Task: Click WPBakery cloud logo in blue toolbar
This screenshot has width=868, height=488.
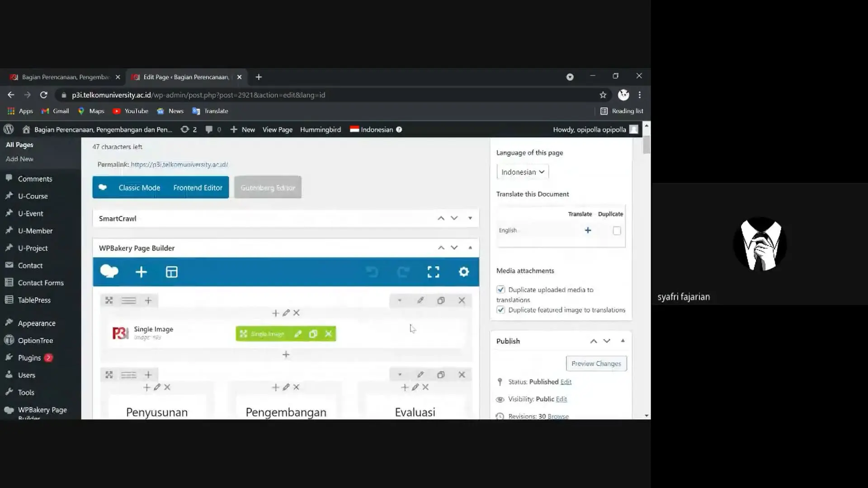Action: coord(109,272)
